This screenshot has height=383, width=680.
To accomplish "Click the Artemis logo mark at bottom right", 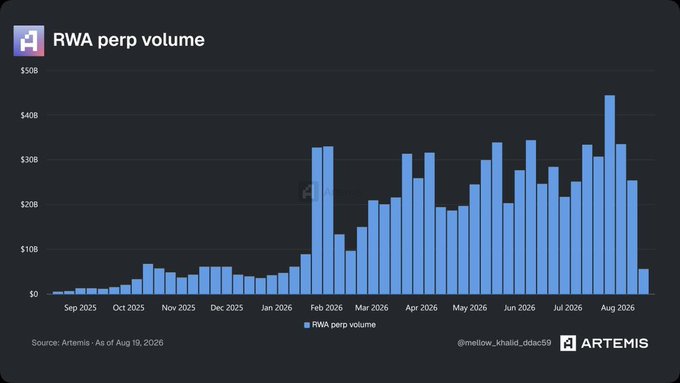I will coord(568,343).
